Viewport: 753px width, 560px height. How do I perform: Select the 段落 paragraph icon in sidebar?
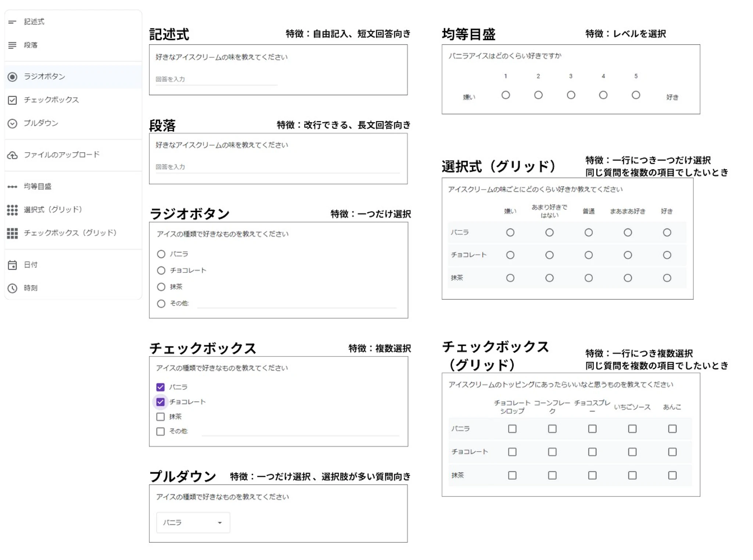point(12,45)
